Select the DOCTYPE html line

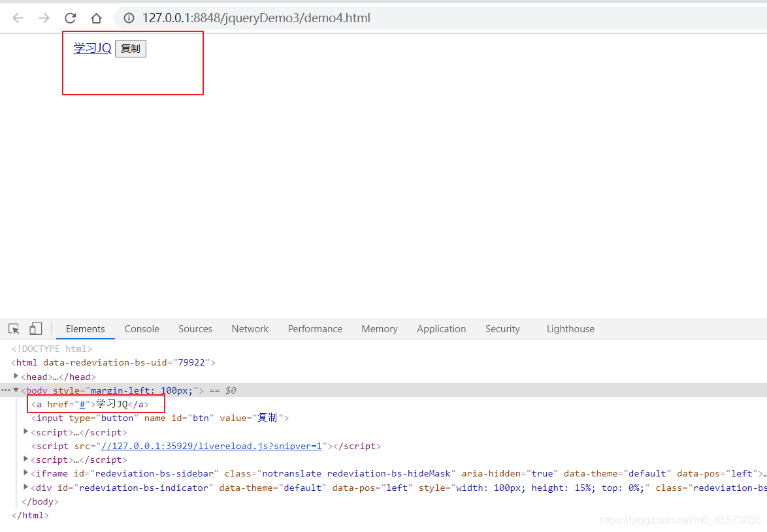click(52, 349)
